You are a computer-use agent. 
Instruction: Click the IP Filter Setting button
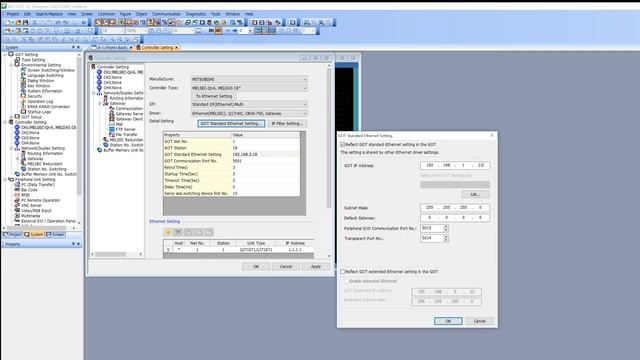[287, 123]
